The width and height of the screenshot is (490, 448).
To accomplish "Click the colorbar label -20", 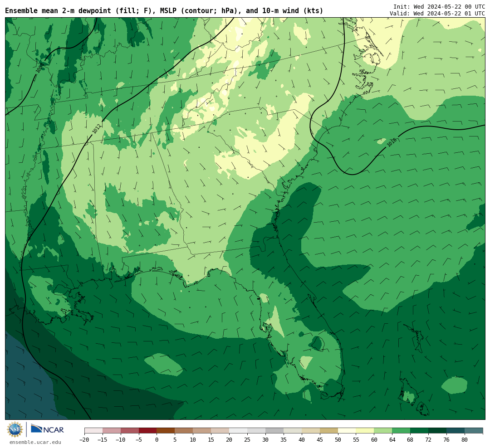I will (84, 440).
